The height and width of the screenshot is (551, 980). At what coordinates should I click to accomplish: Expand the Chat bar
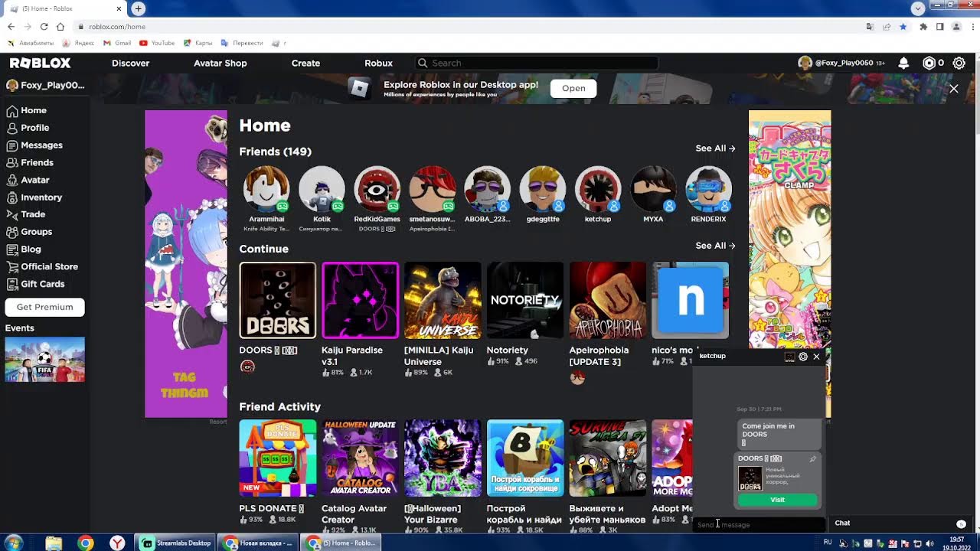(900, 523)
